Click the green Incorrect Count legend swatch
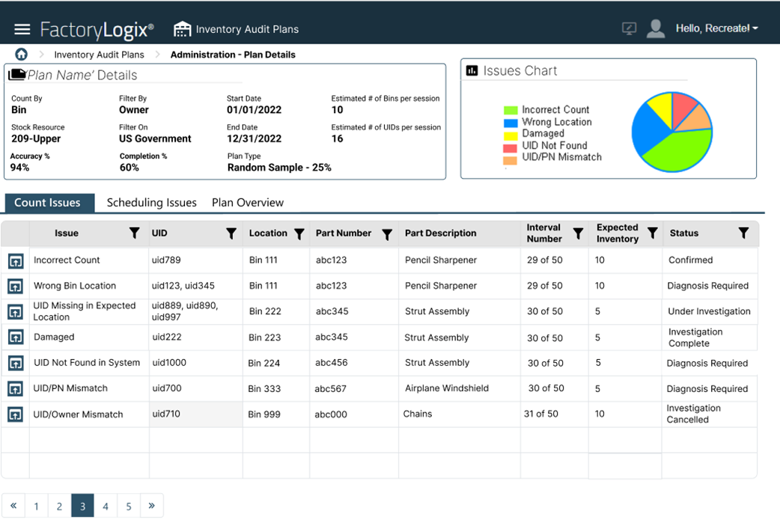780x532 pixels. point(511,110)
